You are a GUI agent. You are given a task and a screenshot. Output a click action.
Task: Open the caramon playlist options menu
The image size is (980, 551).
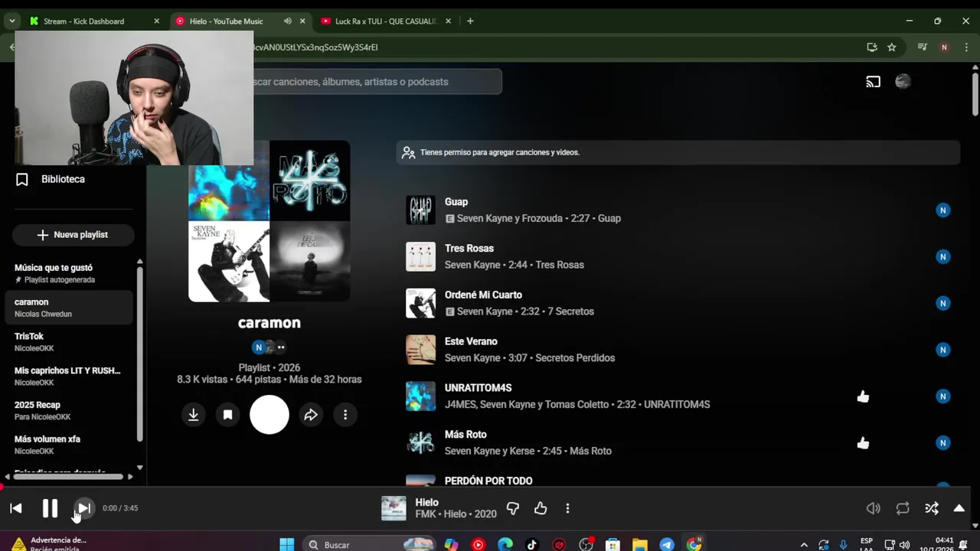(345, 415)
